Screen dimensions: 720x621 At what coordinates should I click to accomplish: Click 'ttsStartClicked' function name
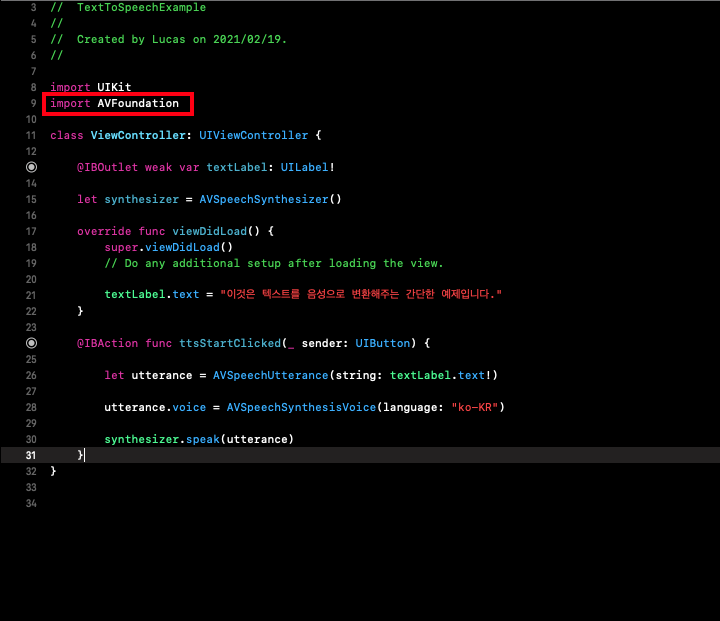(x=230, y=343)
